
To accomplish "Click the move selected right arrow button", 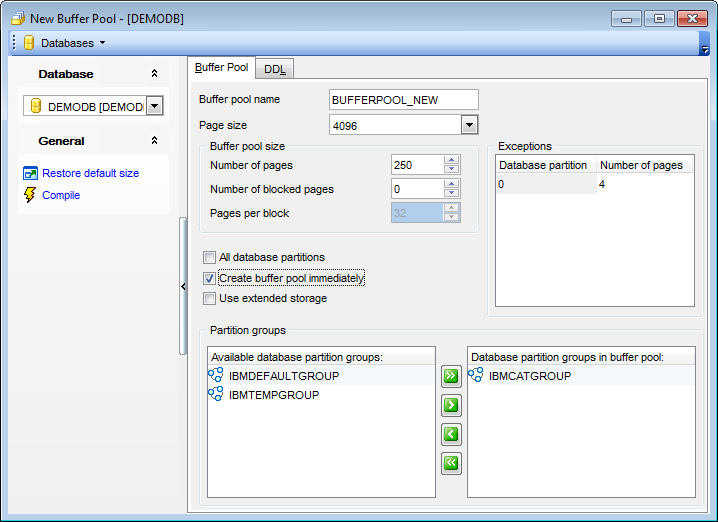I will point(451,405).
